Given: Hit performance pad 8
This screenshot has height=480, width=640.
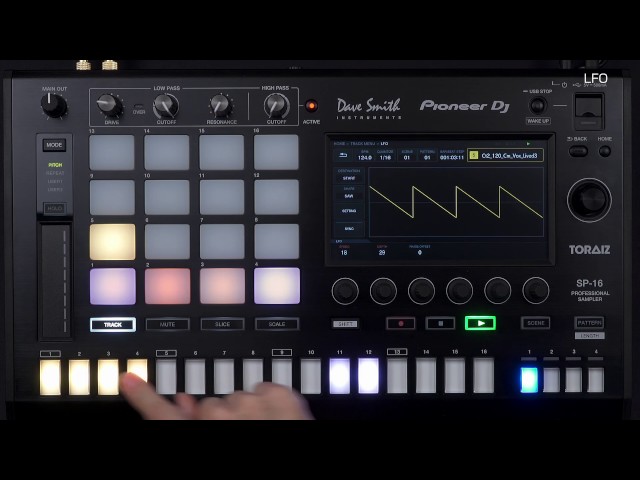Looking at the screenshot, I should coord(277,242).
